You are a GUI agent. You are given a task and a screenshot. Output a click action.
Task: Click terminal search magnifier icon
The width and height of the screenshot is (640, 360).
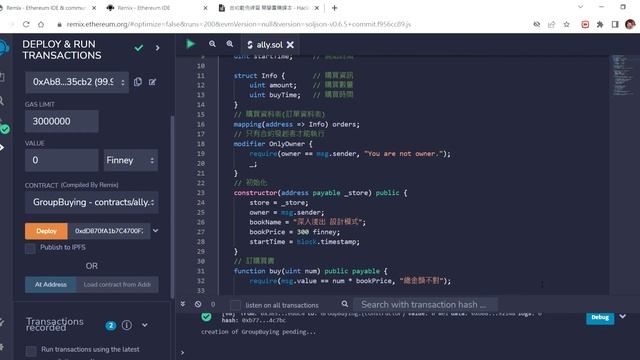345,304
